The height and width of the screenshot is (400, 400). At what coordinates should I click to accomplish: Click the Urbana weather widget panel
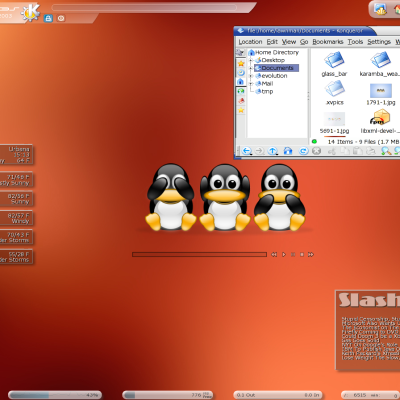(x=16, y=155)
